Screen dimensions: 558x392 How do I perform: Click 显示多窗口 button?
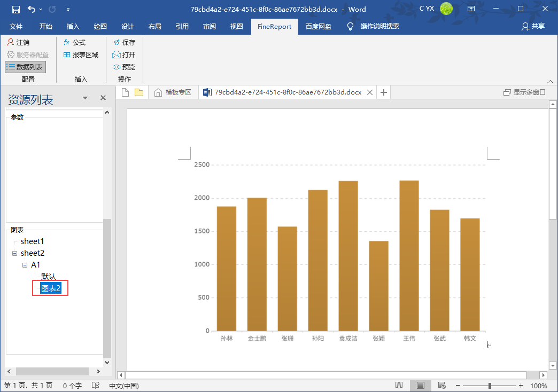pos(524,92)
